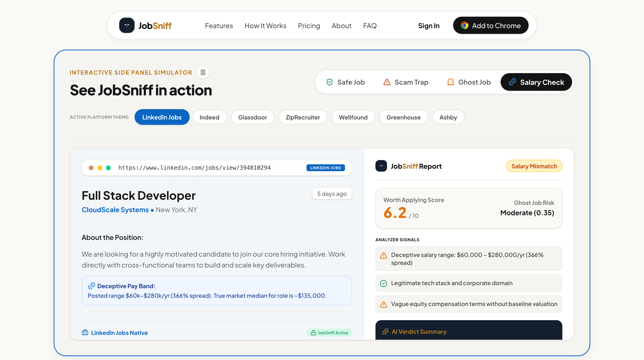
Task: Select the LinkedIn Jobs platform theme
Action: click(162, 117)
